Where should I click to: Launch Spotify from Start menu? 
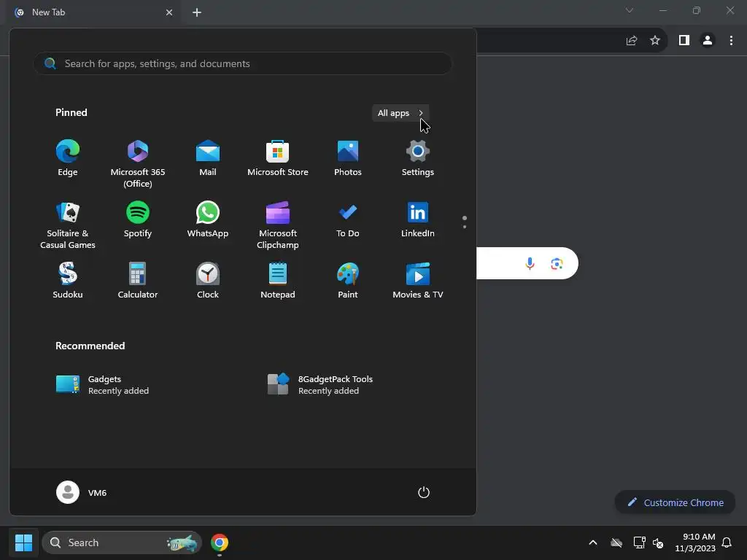click(138, 219)
